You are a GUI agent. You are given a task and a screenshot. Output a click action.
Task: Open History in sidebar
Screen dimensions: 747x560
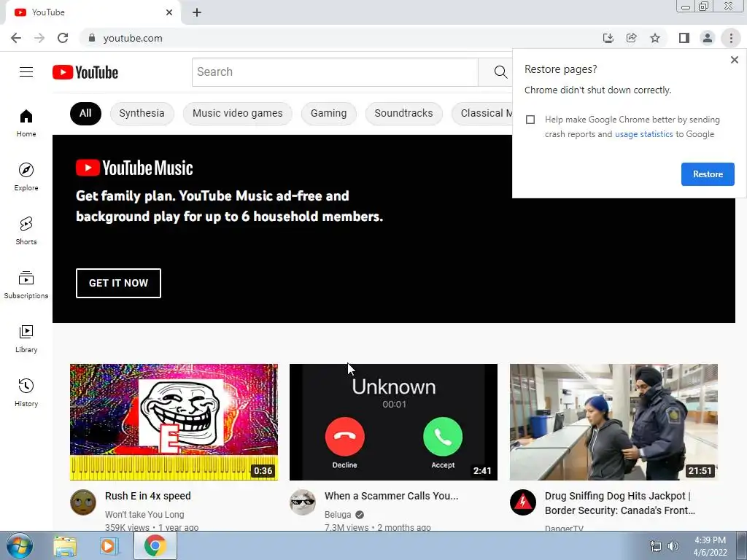click(x=26, y=393)
